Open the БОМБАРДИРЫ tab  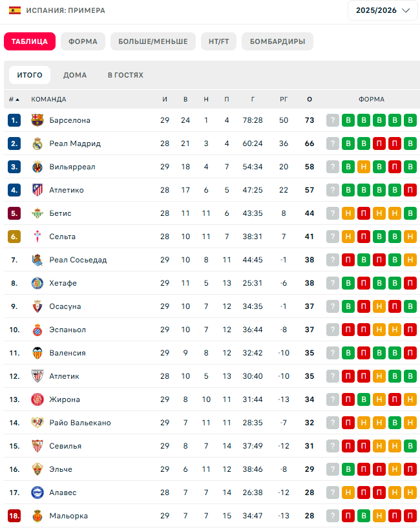coord(277,41)
